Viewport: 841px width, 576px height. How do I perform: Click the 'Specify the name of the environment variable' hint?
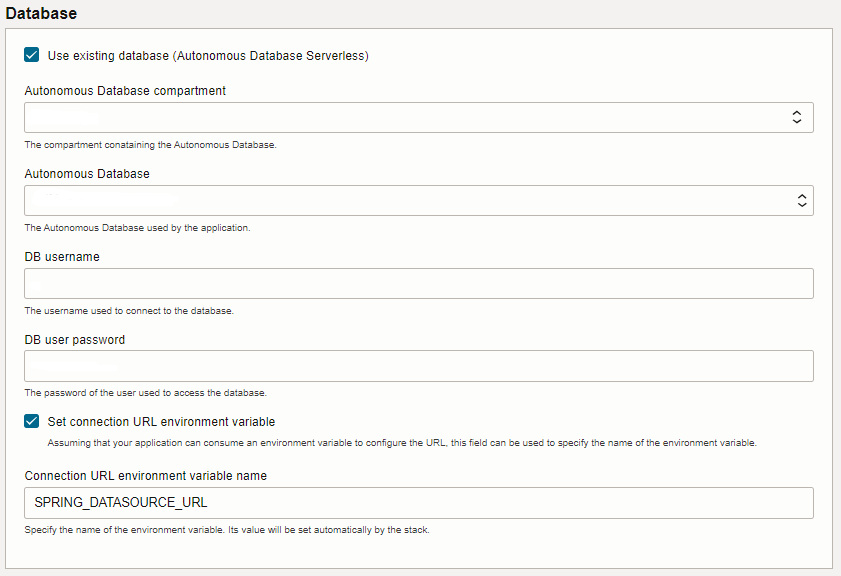227,530
